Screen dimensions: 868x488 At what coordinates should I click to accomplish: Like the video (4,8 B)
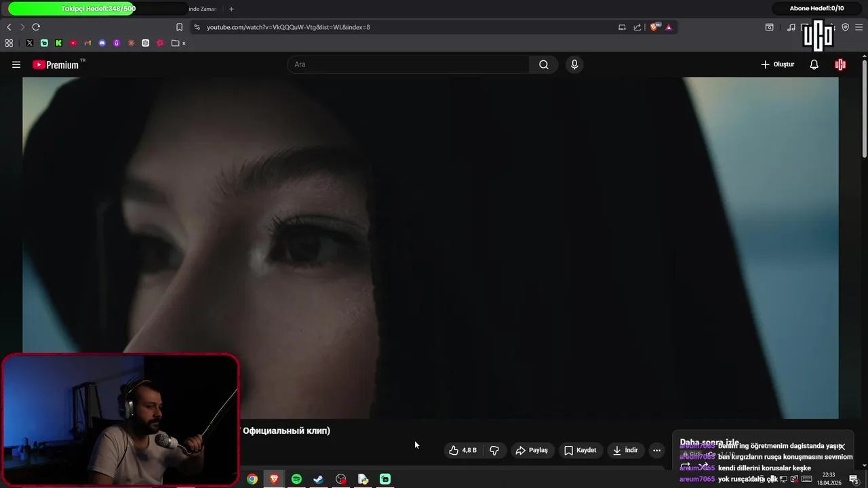462,450
